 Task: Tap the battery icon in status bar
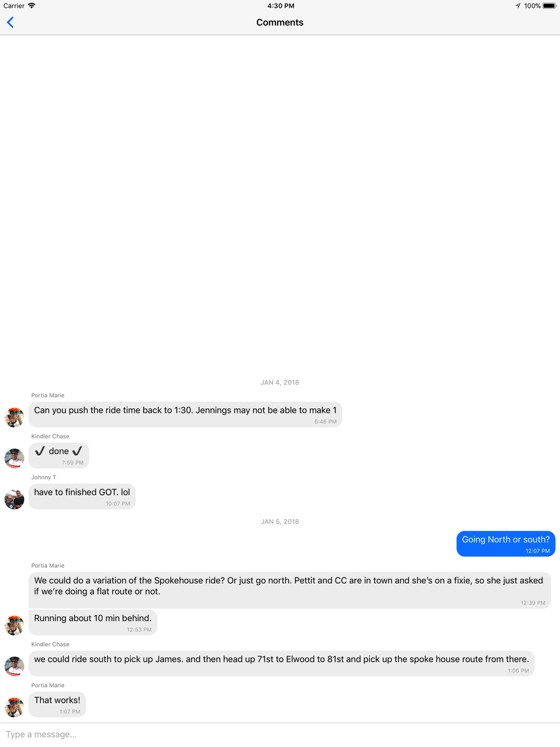point(549,6)
